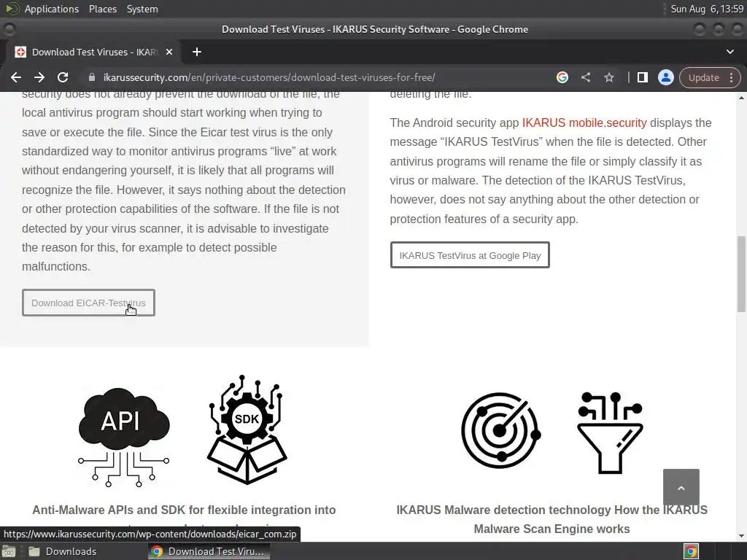The width and height of the screenshot is (747, 560).
Task: Jump back to top of page
Action: pyautogui.click(x=681, y=486)
